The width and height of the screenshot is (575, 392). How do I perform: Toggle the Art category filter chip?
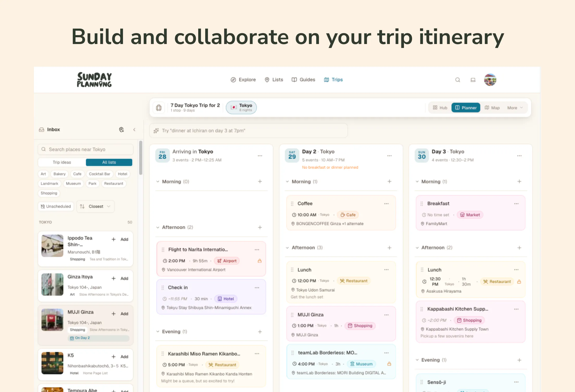[43, 174]
